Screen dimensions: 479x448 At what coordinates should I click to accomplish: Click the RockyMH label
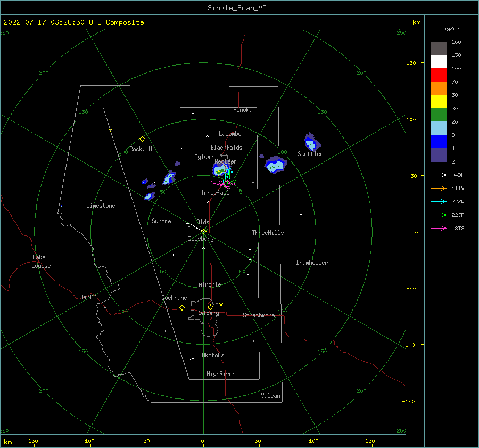click(x=141, y=149)
